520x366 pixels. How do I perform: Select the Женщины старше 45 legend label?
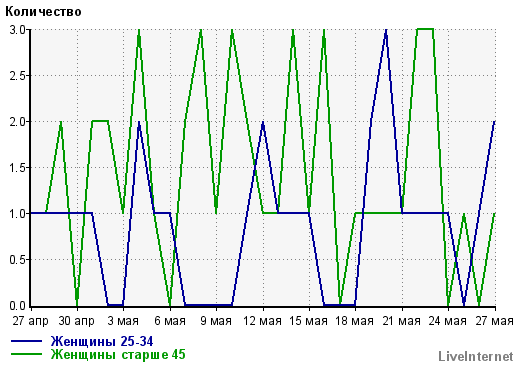pos(118,354)
